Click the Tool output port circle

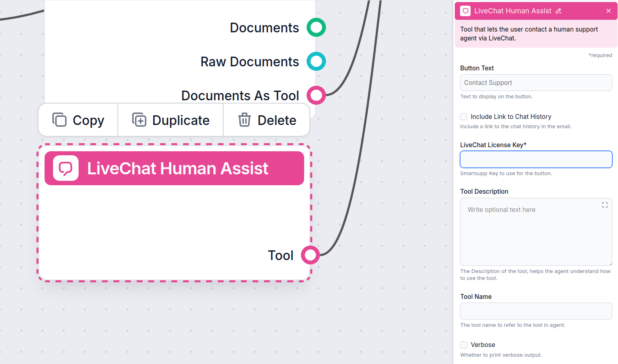click(310, 255)
